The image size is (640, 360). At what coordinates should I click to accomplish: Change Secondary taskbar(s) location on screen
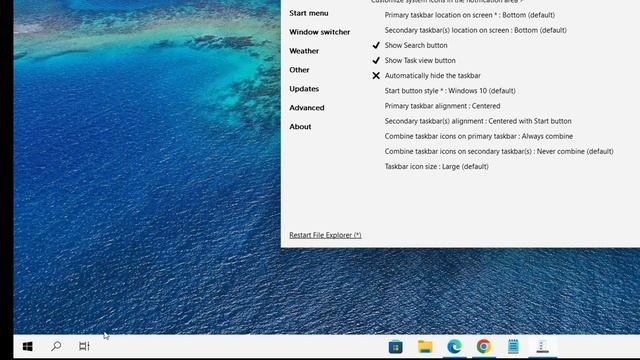[x=476, y=30]
